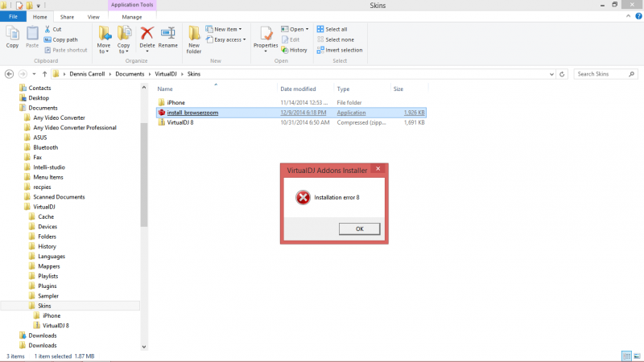Click Paste shortcut in ribbon

pyautogui.click(x=66, y=50)
